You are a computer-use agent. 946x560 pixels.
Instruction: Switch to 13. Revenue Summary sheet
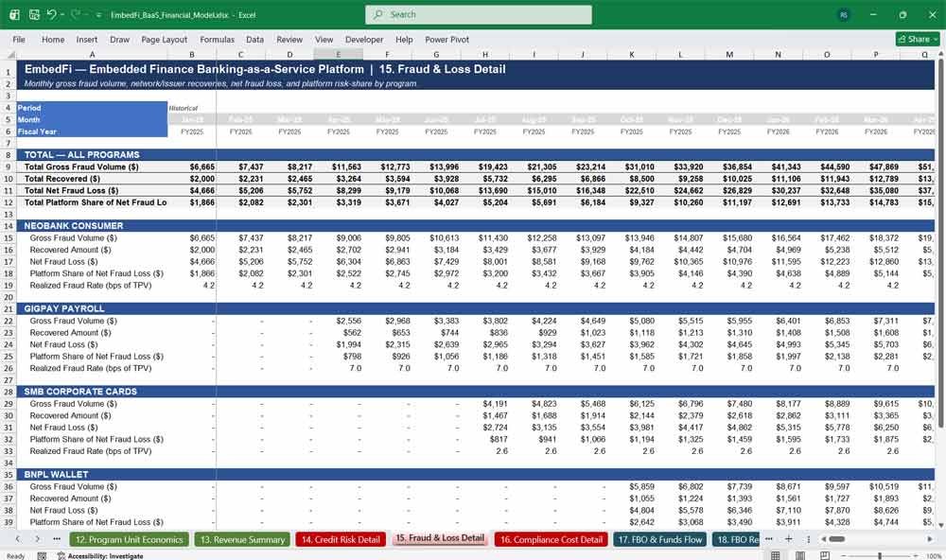point(242,539)
